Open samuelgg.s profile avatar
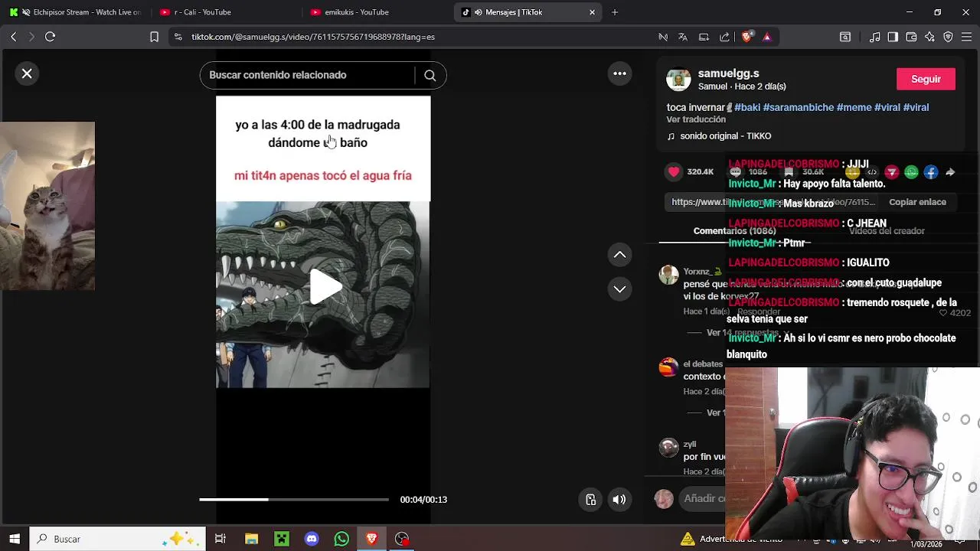 (678, 79)
